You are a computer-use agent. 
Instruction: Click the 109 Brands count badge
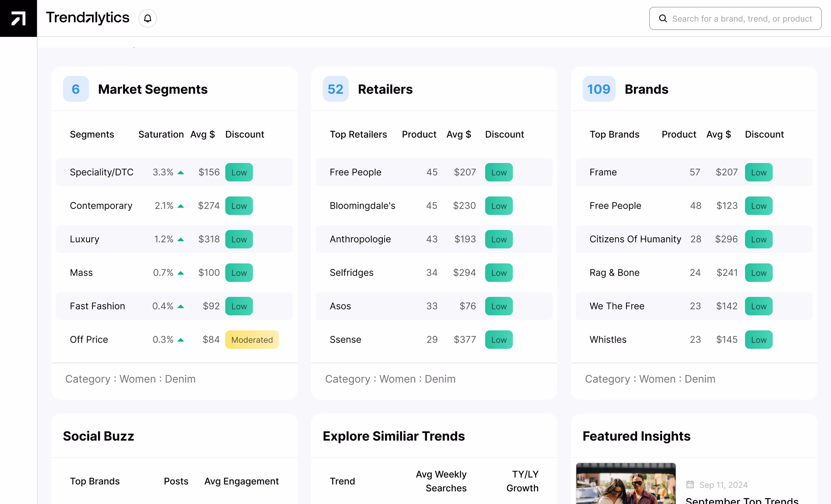click(x=598, y=89)
